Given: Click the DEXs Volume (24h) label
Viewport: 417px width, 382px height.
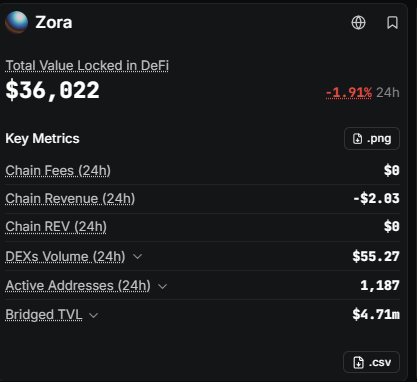Looking at the screenshot, I should point(65,257).
